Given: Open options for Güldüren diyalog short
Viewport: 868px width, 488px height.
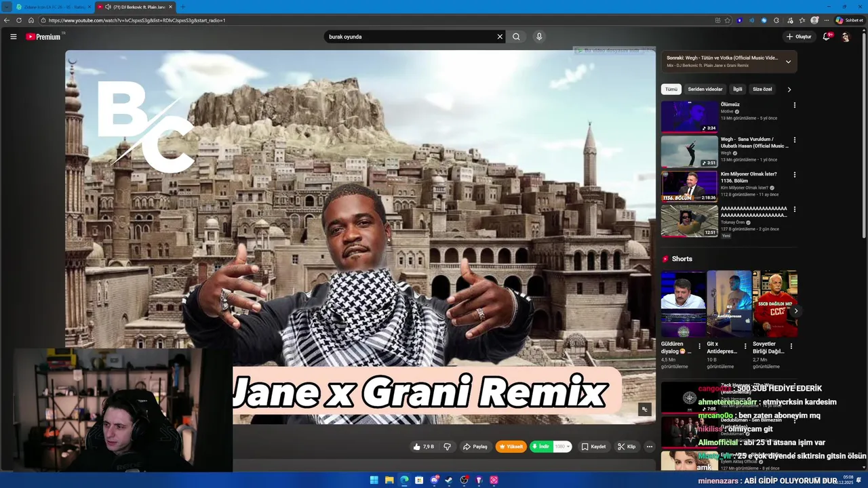Looking at the screenshot, I should pyautogui.click(x=700, y=346).
